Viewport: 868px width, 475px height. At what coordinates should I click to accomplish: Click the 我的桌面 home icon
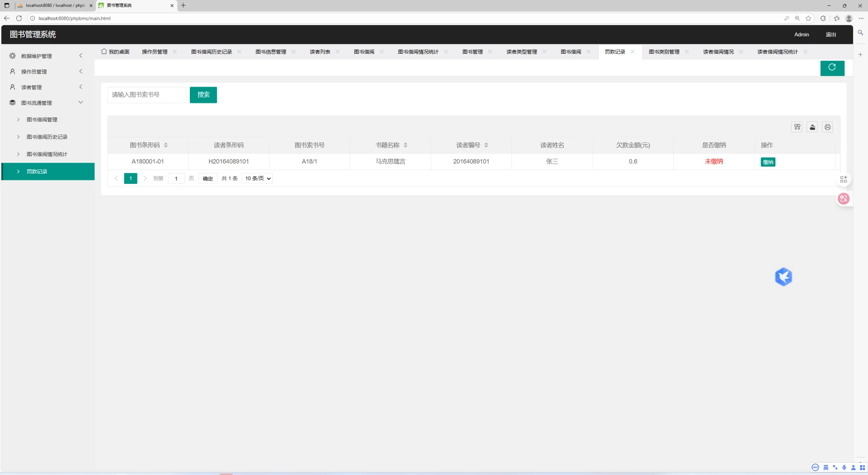coord(104,51)
